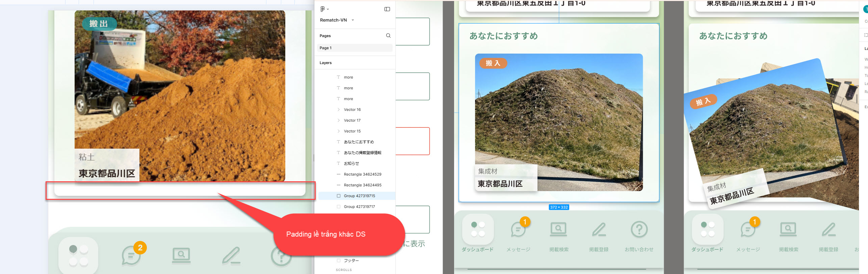Expand the Vector 17 layer
868x274 pixels.
pyautogui.click(x=339, y=120)
